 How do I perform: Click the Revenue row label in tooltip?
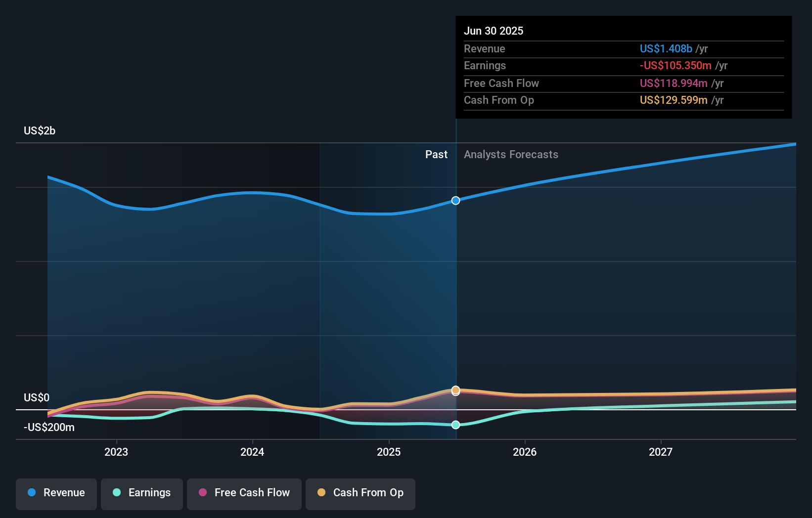click(x=485, y=48)
